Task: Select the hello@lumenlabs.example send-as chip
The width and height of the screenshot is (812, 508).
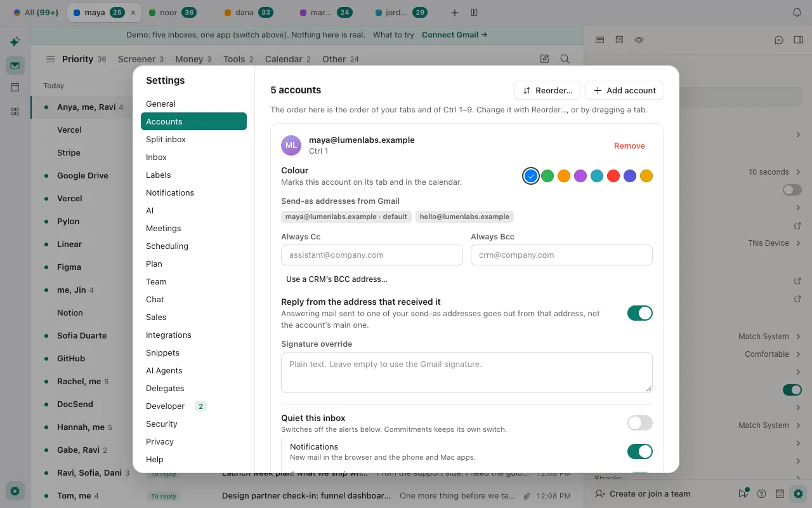Action: click(x=464, y=217)
